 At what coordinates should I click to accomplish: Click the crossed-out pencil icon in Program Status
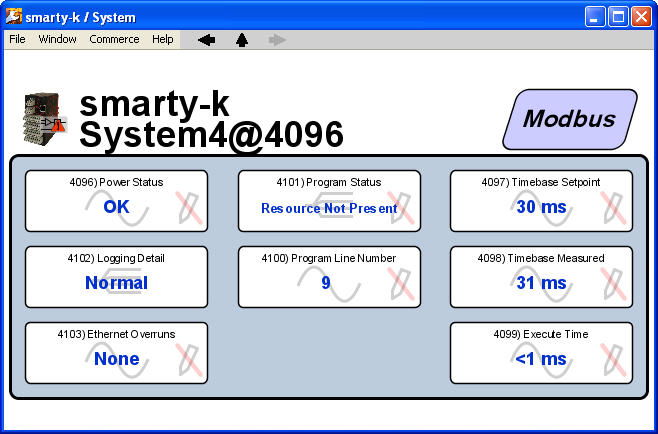(x=401, y=208)
